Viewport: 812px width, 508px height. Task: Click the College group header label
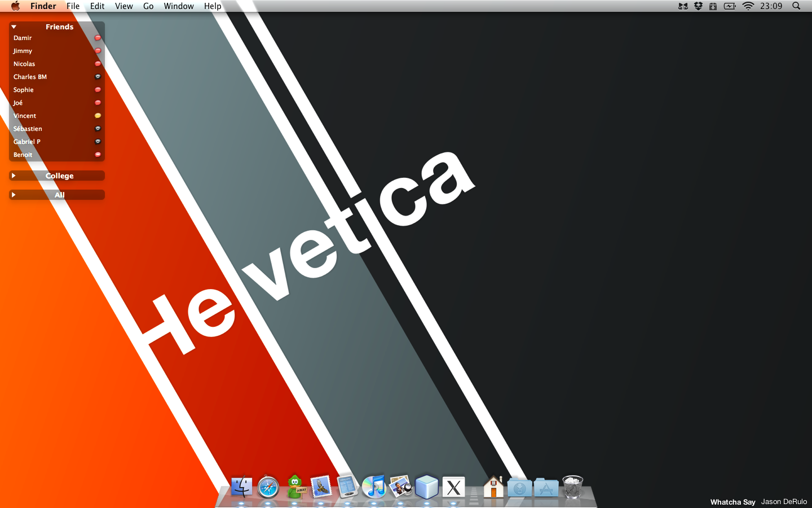tap(59, 176)
